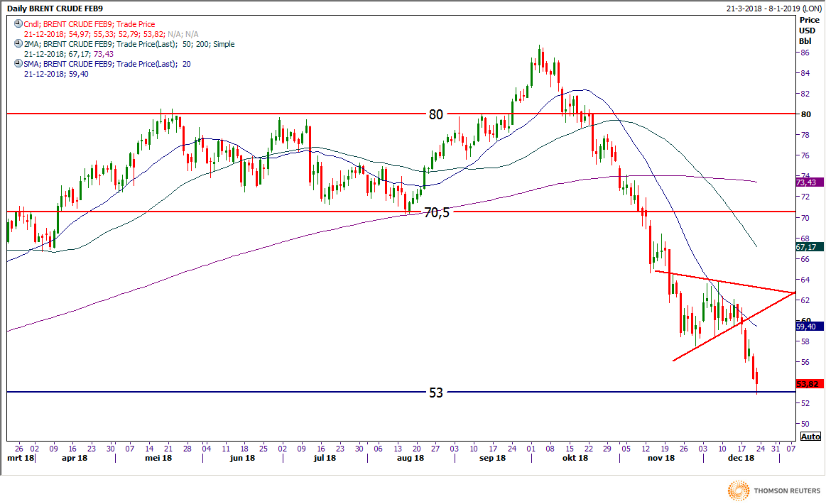Click the sep 18 month label

click(492, 458)
